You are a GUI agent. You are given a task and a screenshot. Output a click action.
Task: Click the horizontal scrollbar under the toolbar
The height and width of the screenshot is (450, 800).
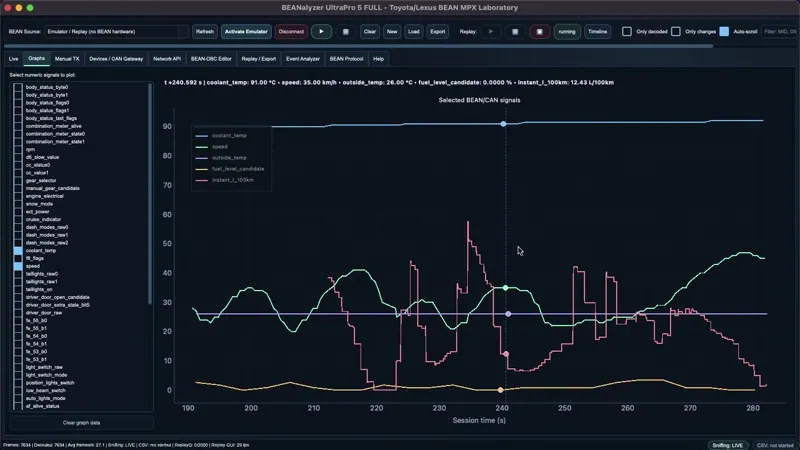tap(357, 46)
